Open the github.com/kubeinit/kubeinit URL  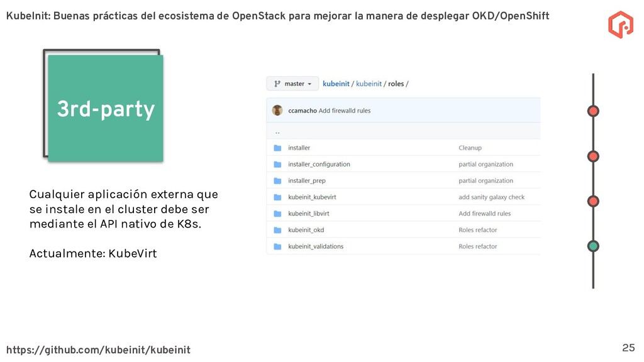[98, 349]
